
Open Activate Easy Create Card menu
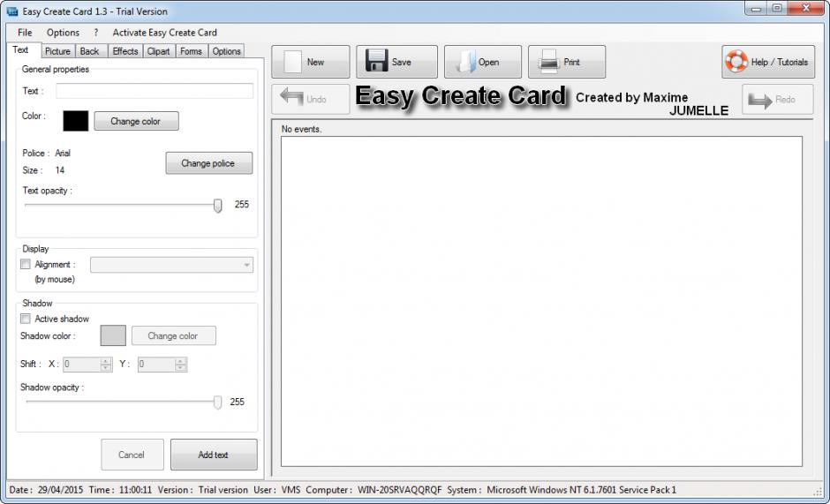[164, 33]
